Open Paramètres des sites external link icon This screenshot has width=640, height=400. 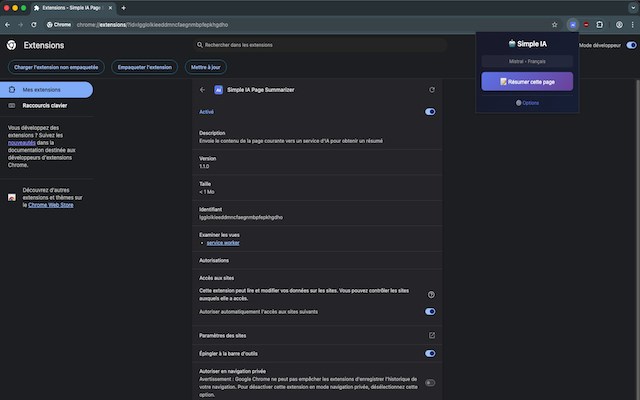(431, 335)
